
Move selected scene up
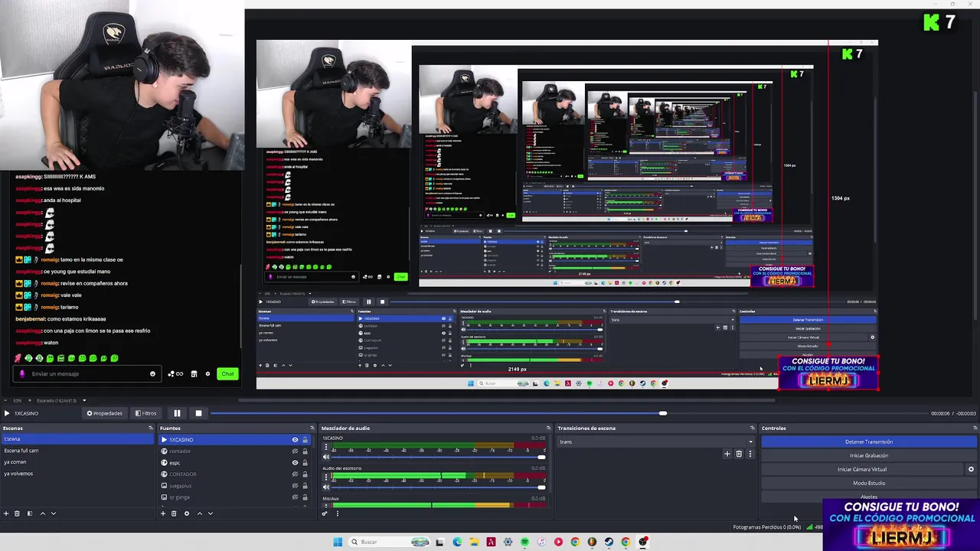coord(42,514)
